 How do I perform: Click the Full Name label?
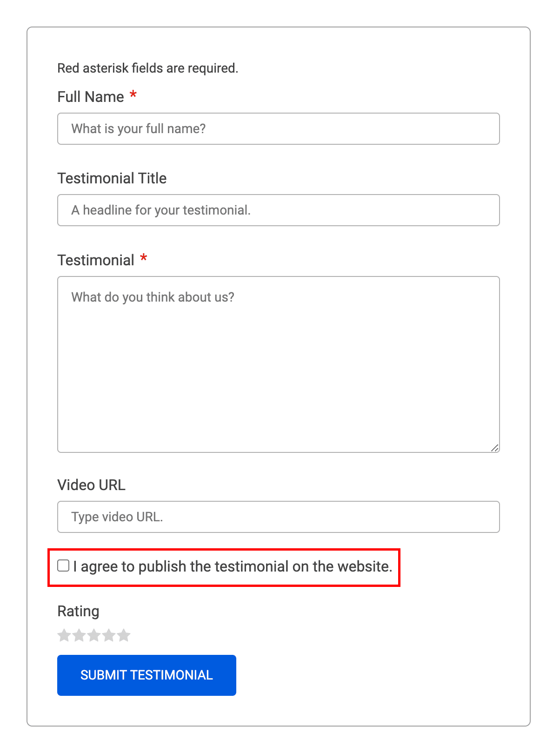coord(91,97)
